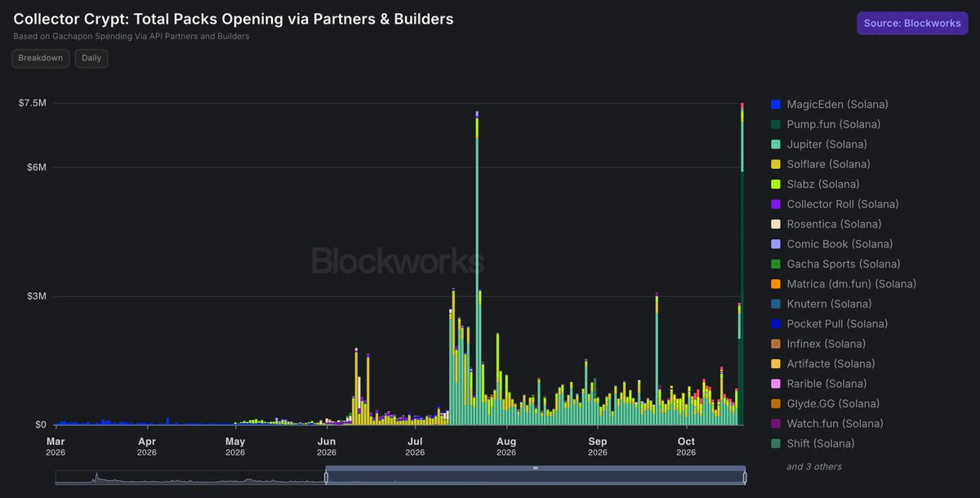
Task: Grab the right handle of the range slider
Action: (745, 478)
